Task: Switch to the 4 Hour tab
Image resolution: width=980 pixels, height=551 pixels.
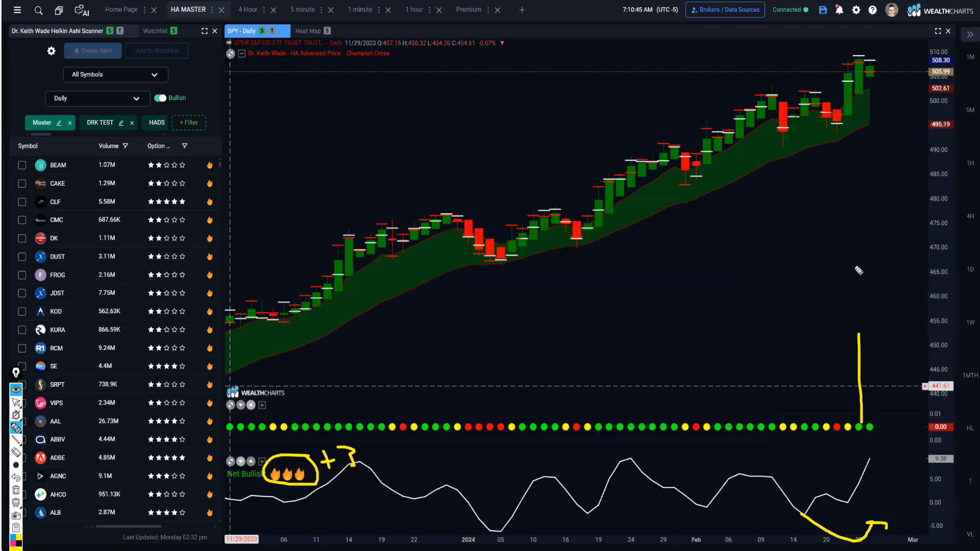Action: (x=248, y=10)
